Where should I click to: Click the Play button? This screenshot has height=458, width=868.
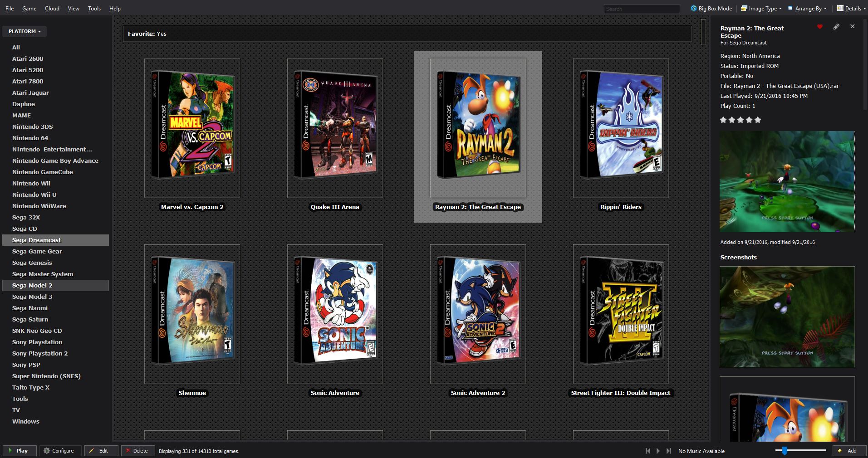click(19, 451)
